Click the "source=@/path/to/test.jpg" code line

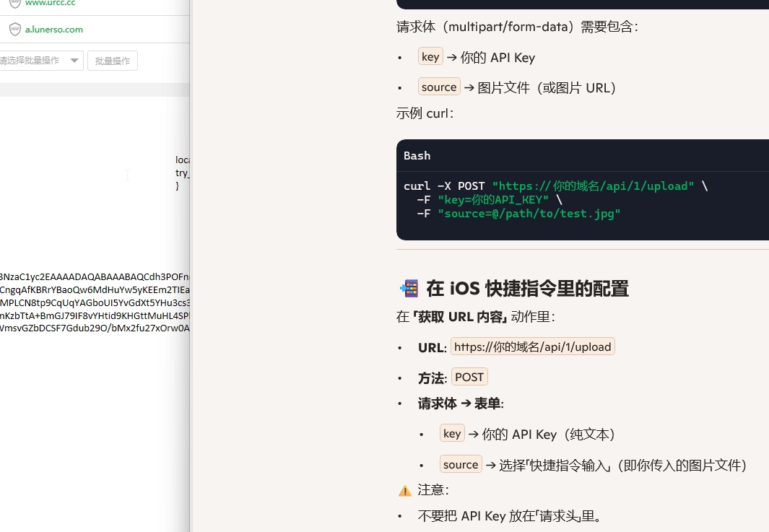click(x=529, y=214)
